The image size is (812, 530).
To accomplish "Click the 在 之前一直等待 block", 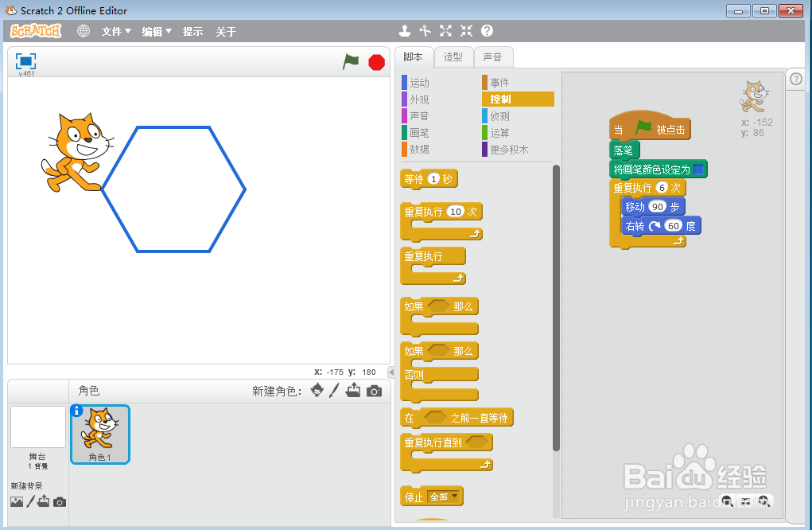I will pyautogui.click(x=457, y=418).
